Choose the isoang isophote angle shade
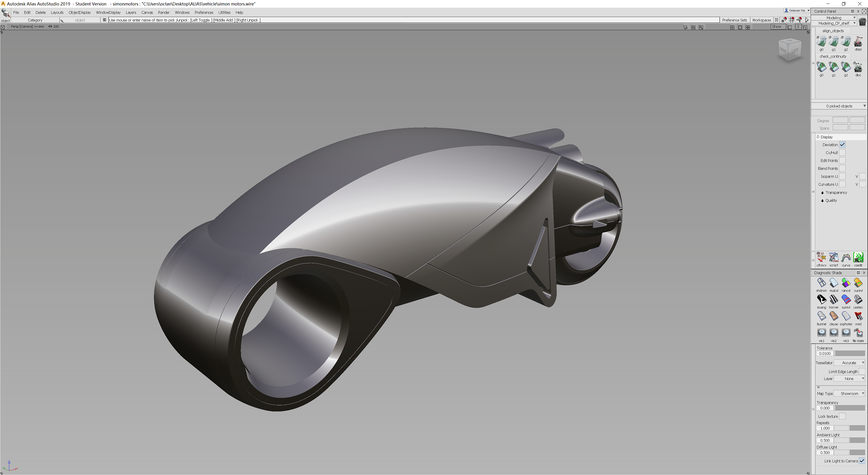Viewport: 868px width, 475px height. [x=821, y=300]
